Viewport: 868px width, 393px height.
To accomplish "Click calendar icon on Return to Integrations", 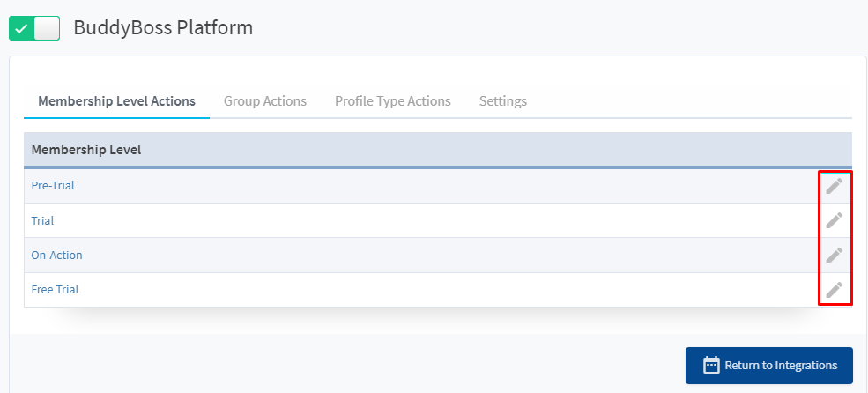I will 711,366.
